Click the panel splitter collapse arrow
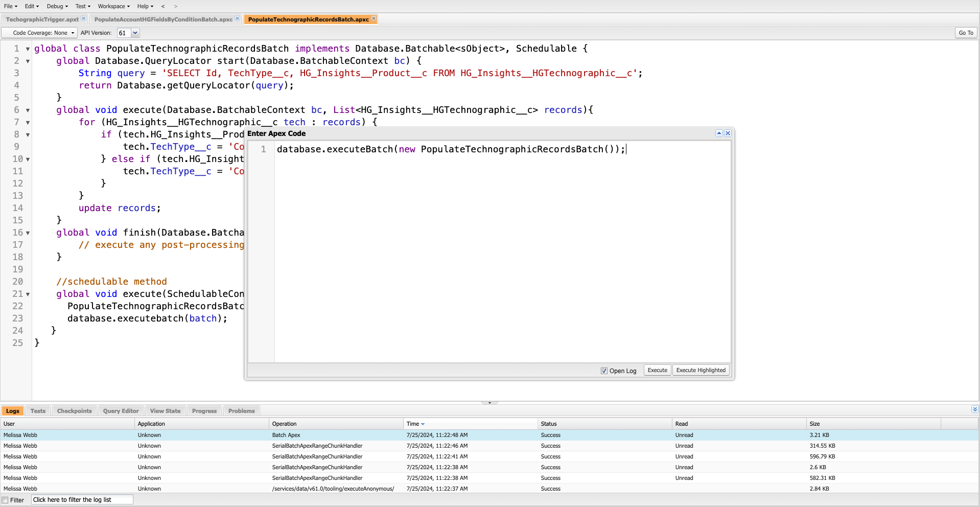The width and height of the screenshot is (980, 507). 489,403
